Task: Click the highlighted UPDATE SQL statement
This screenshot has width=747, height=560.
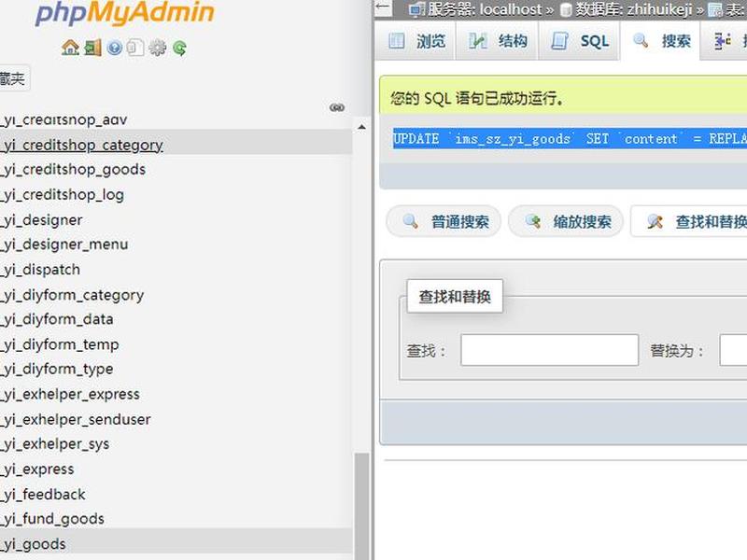Action: pyautogui.click(x=570, y=138)
